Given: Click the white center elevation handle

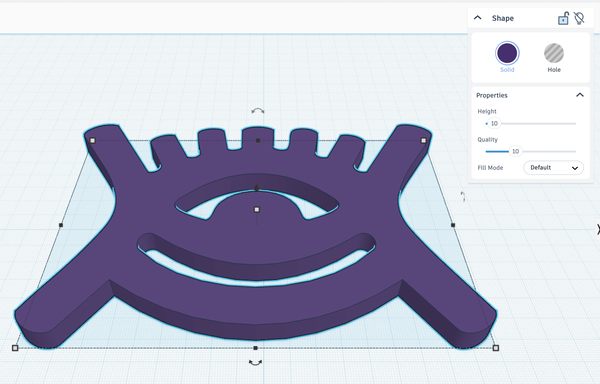Looking at the screenshot, I should point(257,209).
